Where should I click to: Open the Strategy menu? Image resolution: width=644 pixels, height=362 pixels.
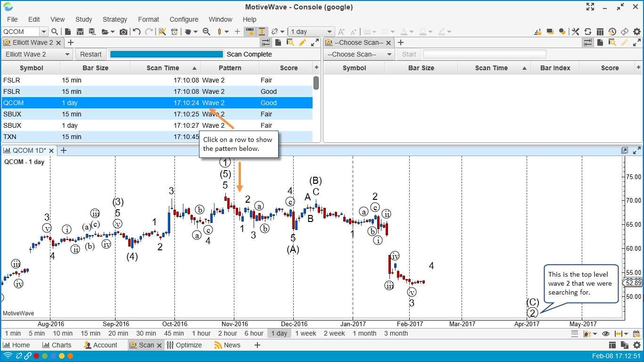click(115, 19)
